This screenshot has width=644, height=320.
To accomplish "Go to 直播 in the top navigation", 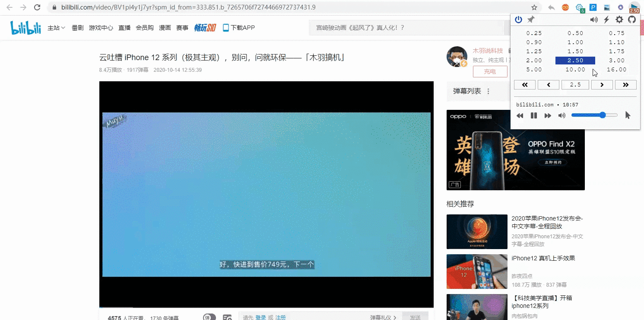I will tap(124, 28).
